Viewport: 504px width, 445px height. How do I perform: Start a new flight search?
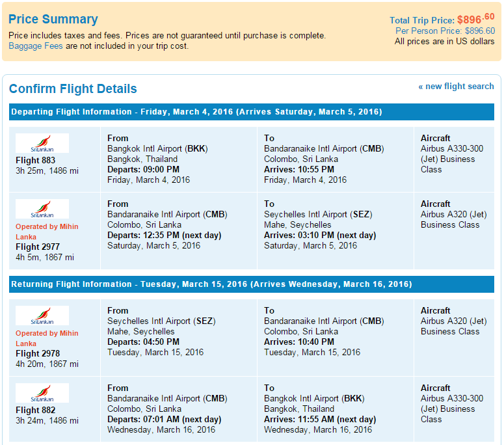456,86
